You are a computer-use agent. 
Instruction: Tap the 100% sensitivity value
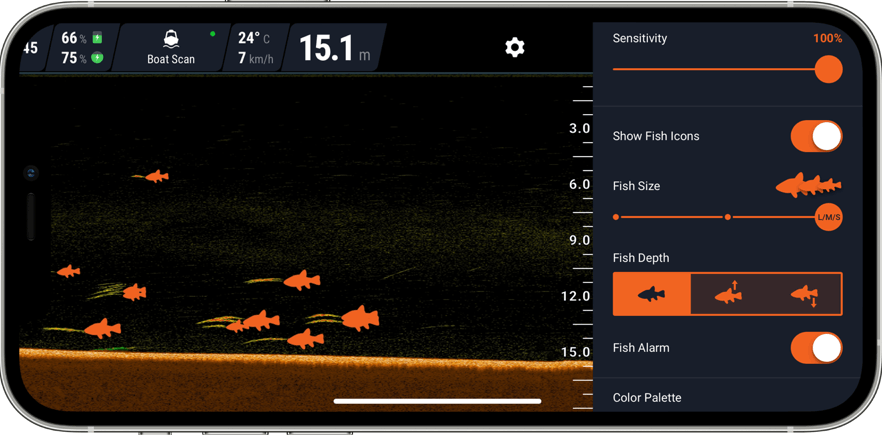(827, 38)
